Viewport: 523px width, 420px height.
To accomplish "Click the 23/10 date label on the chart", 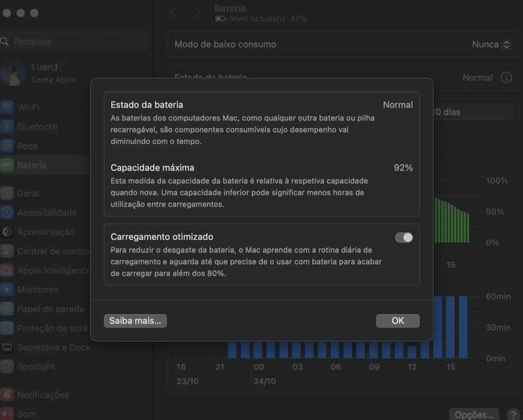I will point(188,382).
